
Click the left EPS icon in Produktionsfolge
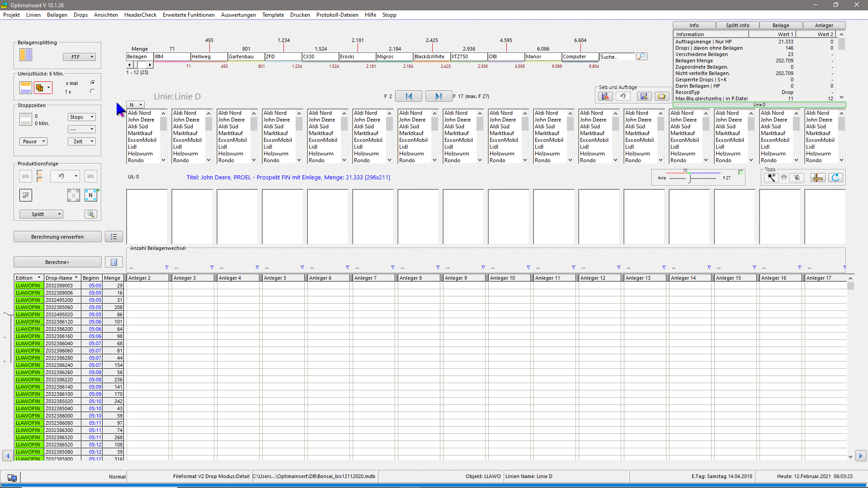coord(26,177)
